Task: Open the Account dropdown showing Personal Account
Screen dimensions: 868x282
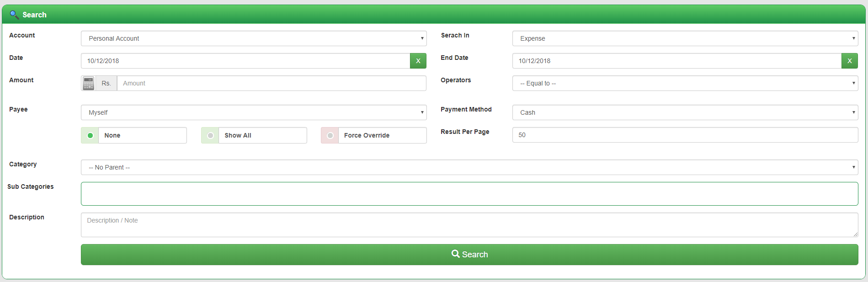Action: 253,38
